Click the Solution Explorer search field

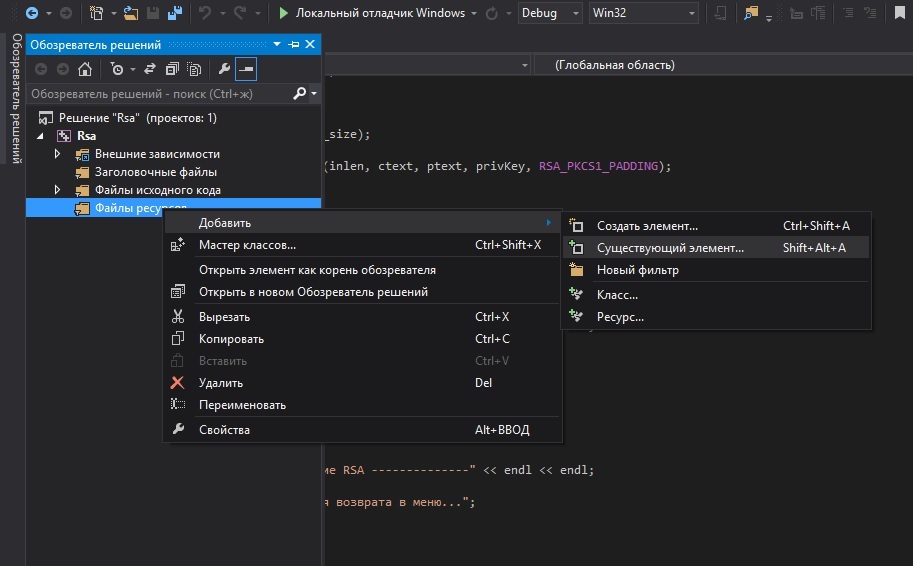coord(160,94)
